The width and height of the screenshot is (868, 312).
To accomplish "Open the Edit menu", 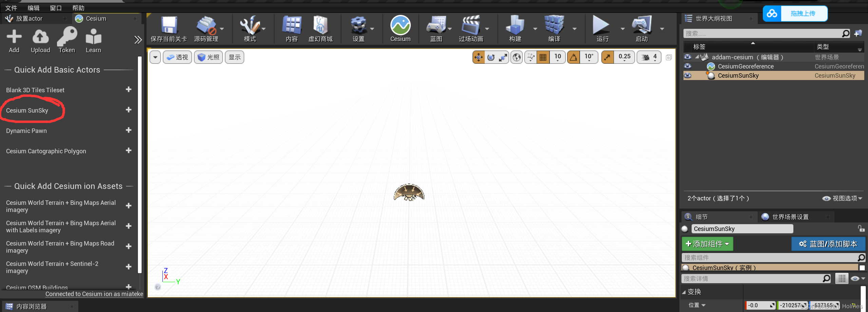I will 34,8.
